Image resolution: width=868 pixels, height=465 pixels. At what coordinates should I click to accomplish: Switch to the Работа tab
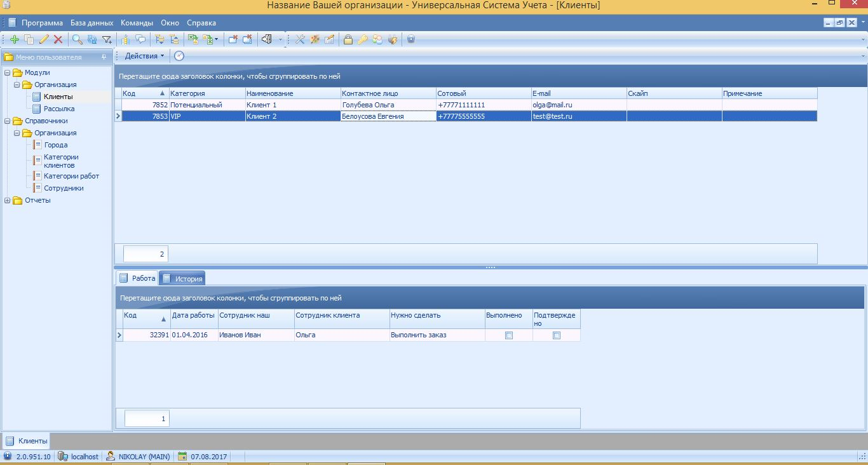[137, 278]
